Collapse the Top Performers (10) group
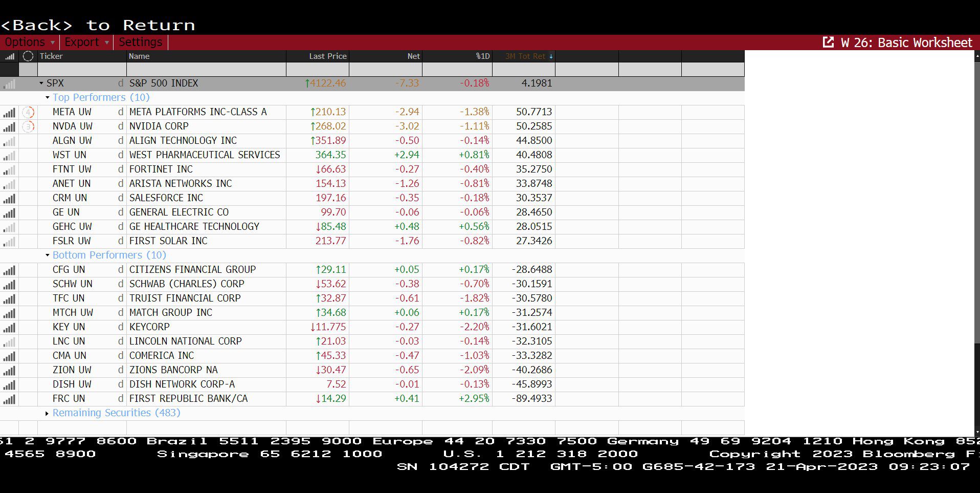 pos(48,97)
